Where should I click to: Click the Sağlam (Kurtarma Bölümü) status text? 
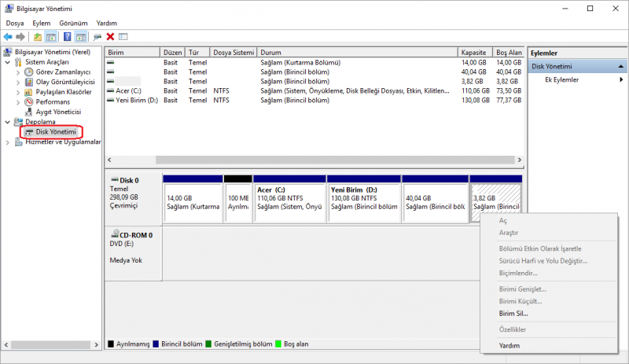tap(300, 63)
